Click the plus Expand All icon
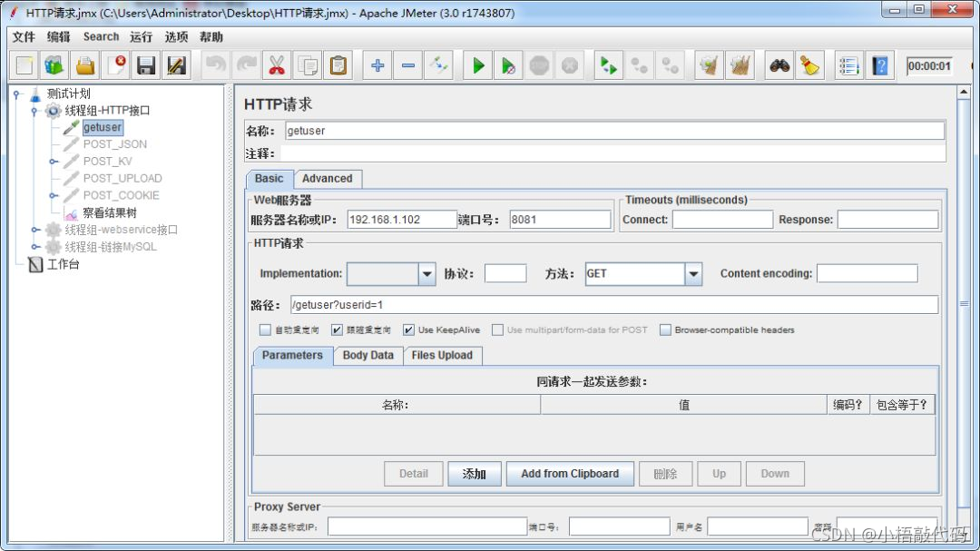The image size is (980, 551). 377,65
